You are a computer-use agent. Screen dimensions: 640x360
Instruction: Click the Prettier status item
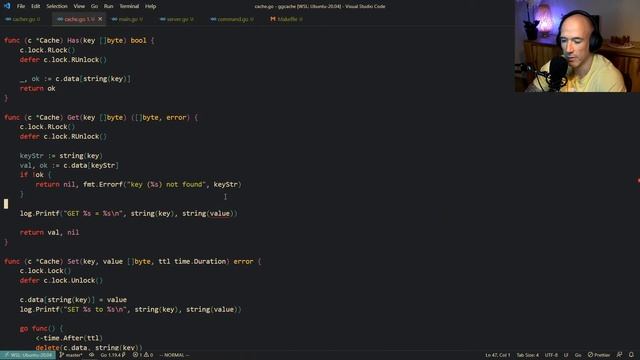point(599,355)
